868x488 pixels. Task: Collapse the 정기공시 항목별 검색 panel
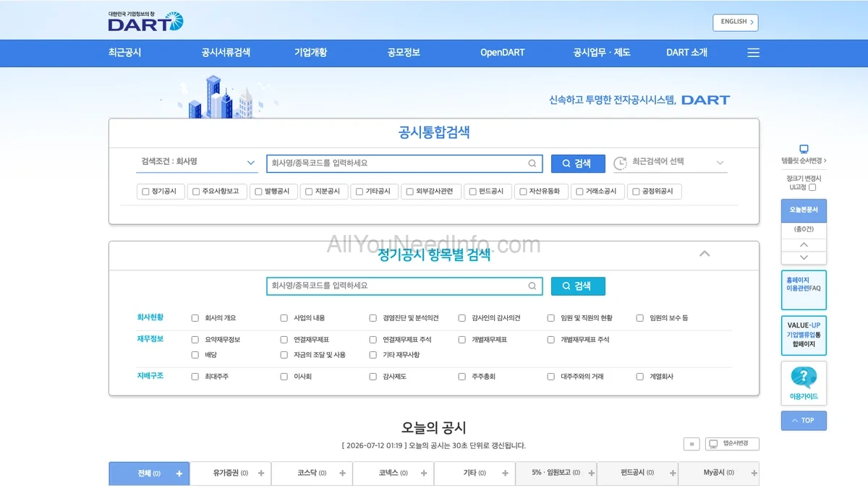(705, 254)
